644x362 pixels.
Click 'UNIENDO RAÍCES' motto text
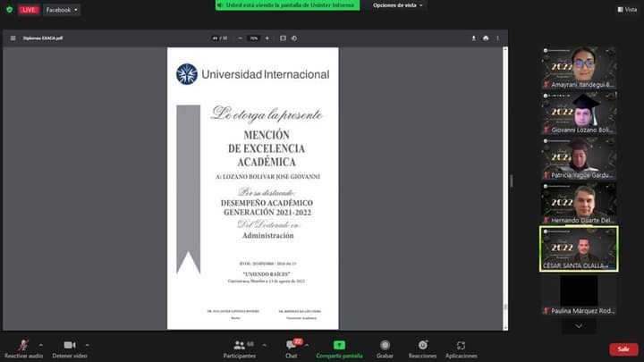tap(267, 274)
